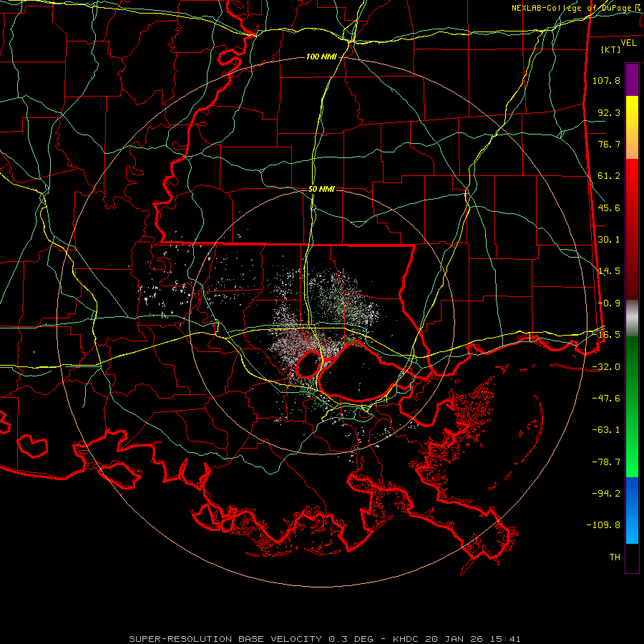
Task: Click the [KT] units label
Action: 610,49
